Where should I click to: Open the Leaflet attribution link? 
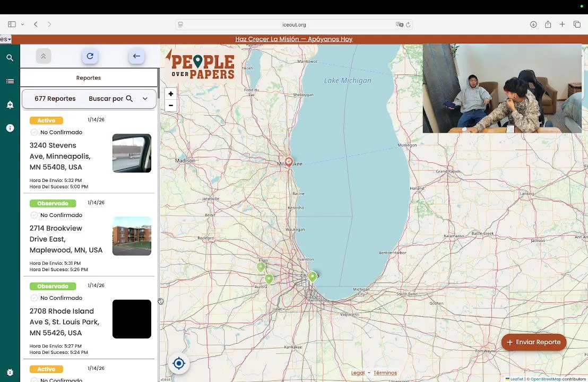click(516, 379)
